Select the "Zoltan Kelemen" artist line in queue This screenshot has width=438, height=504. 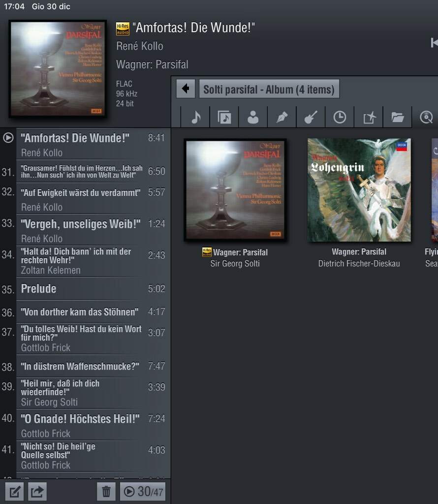click(x=51, y=270)
